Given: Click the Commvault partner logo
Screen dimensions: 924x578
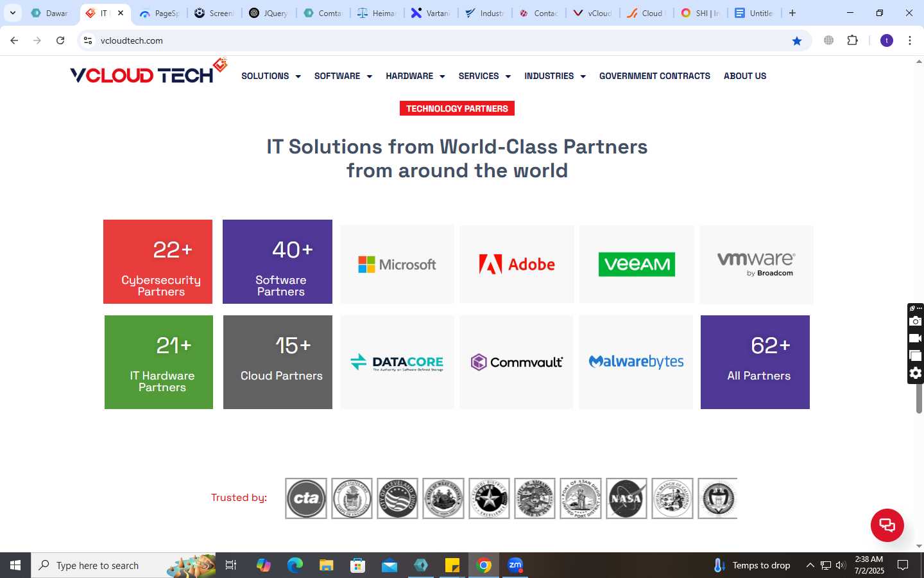Looking at the screenshot, I should tap(517, 362).
